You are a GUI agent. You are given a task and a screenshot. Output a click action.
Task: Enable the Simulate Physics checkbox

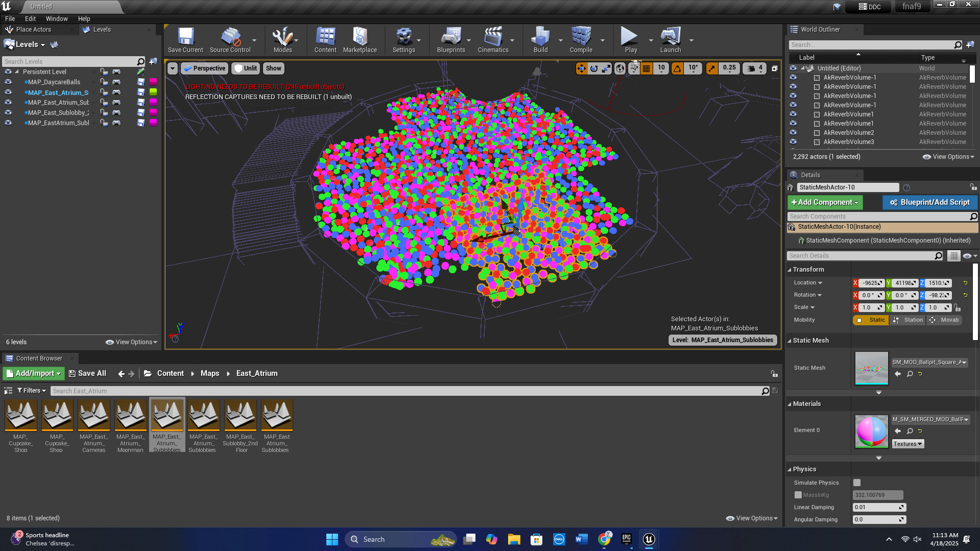point(857,483)
